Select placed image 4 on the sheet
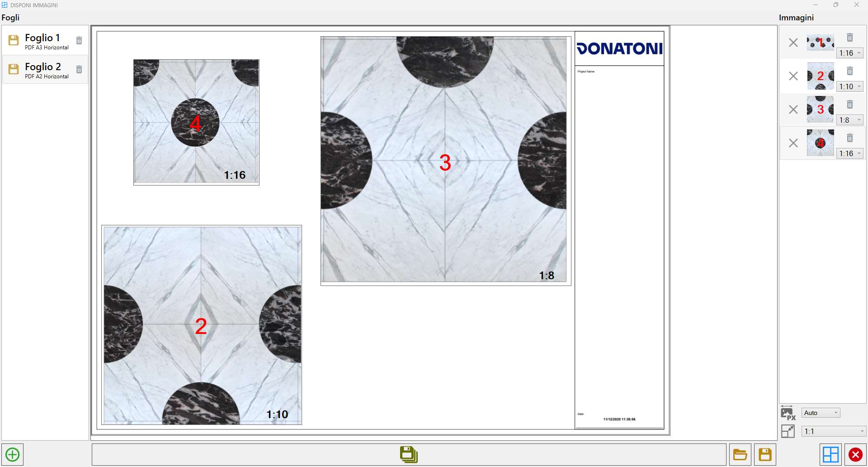 (x=196, y=122)
